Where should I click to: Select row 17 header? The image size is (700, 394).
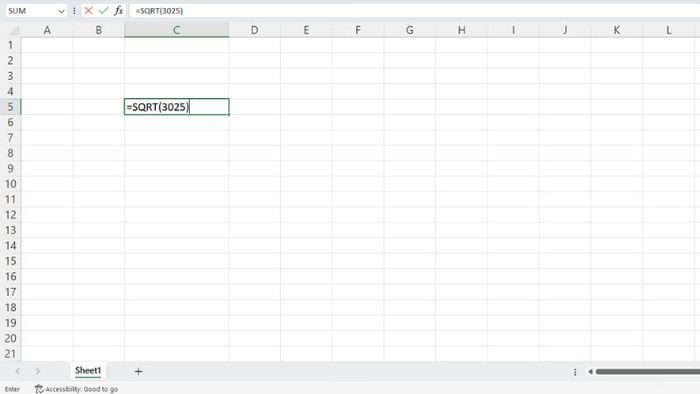coord(10,292)
